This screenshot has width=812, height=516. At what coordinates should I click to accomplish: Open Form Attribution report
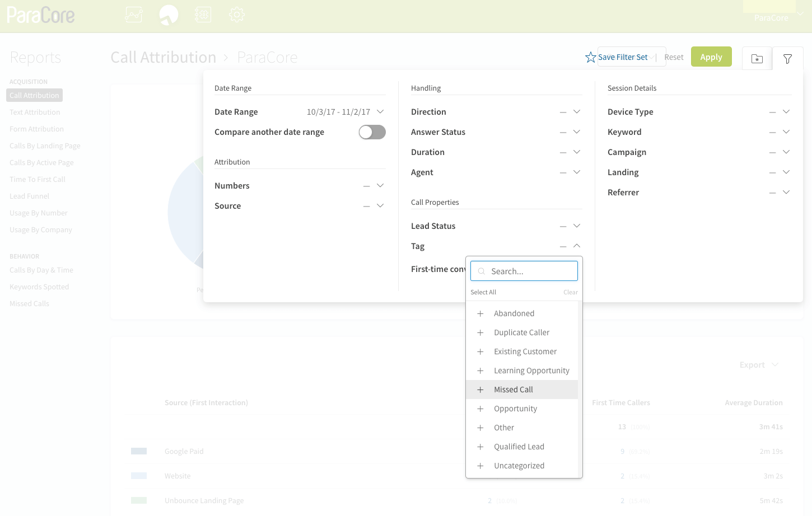click(x=36, y=129)
